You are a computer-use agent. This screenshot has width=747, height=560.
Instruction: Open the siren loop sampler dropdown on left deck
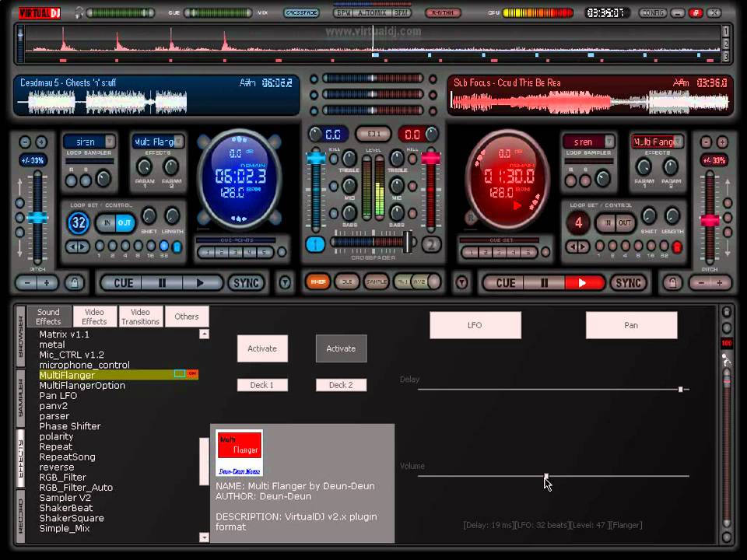point(110,142)
